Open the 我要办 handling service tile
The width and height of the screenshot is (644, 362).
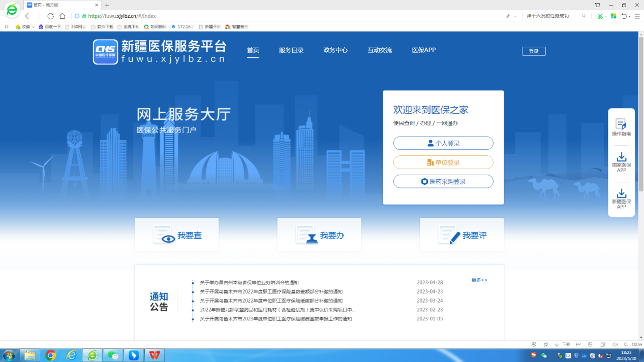tap(319, 235)
